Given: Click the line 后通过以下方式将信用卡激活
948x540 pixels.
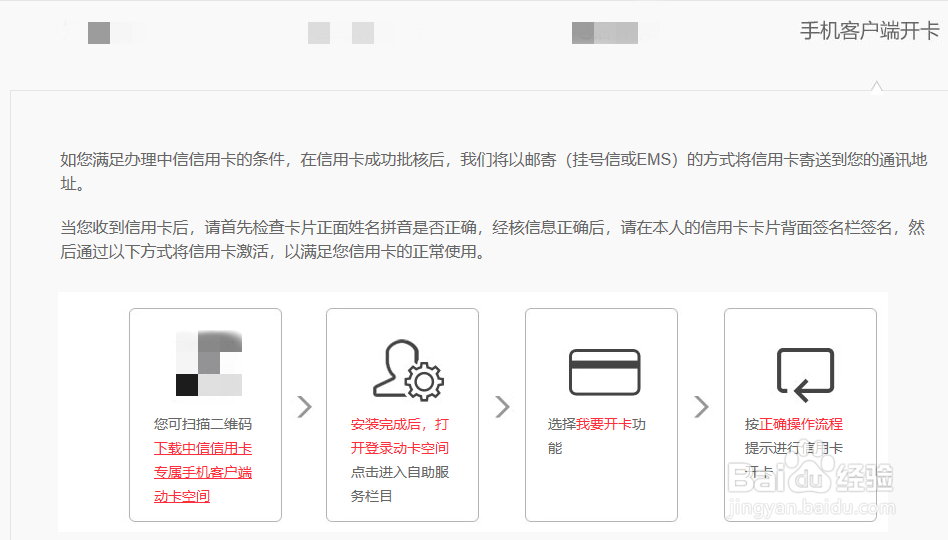Looking at the screenshot, I should point(275,252).
